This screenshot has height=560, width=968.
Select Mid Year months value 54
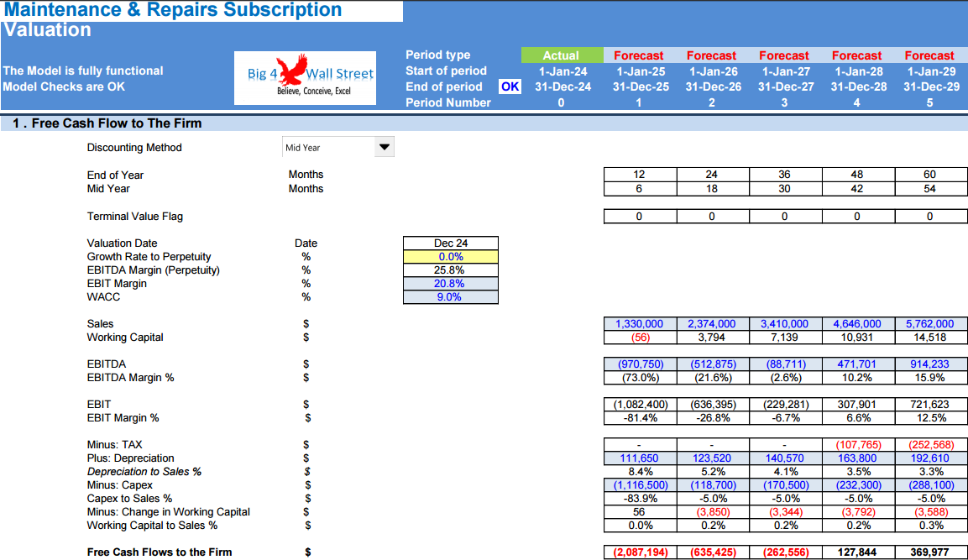coord(931,189)
